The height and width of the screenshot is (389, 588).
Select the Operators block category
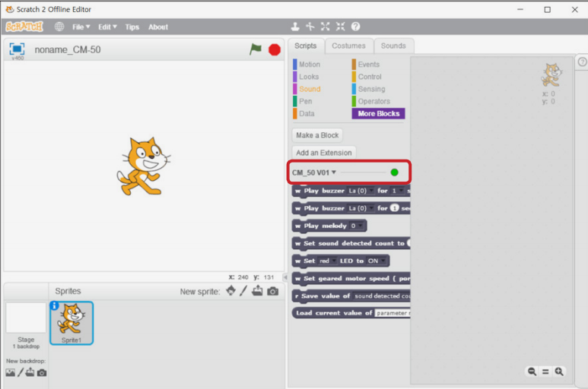pos(371,102)
